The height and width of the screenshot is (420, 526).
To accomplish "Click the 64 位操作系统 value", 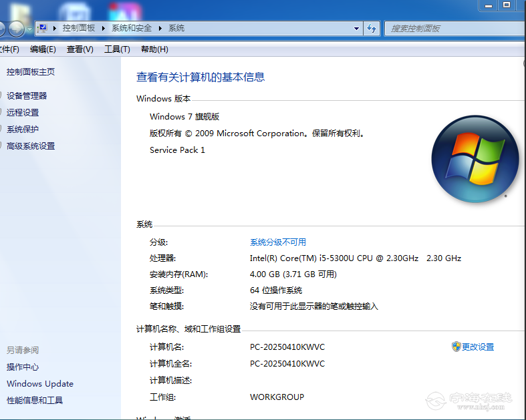I will tap(276, 290).
